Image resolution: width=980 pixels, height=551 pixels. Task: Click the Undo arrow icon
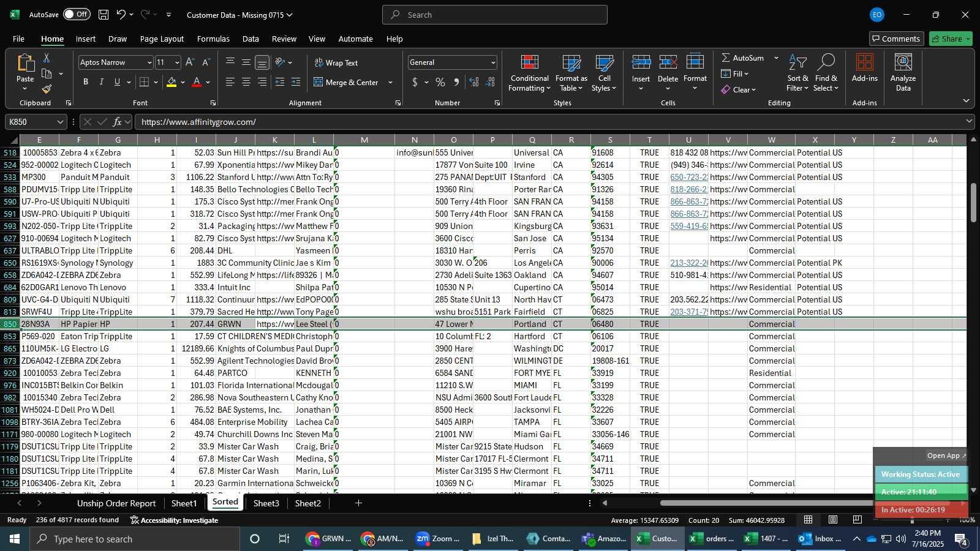(x=121, y=15)
